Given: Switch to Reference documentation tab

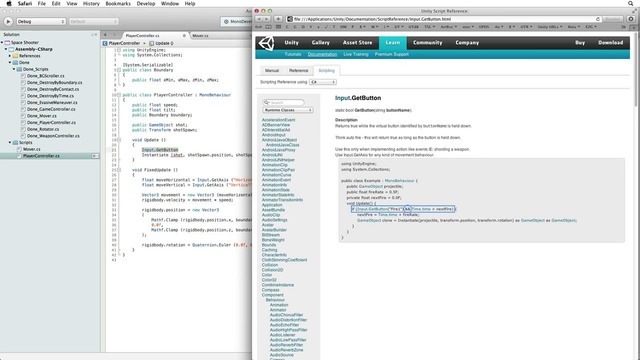Looking at the screenshot, I should [x=298, y=71].
